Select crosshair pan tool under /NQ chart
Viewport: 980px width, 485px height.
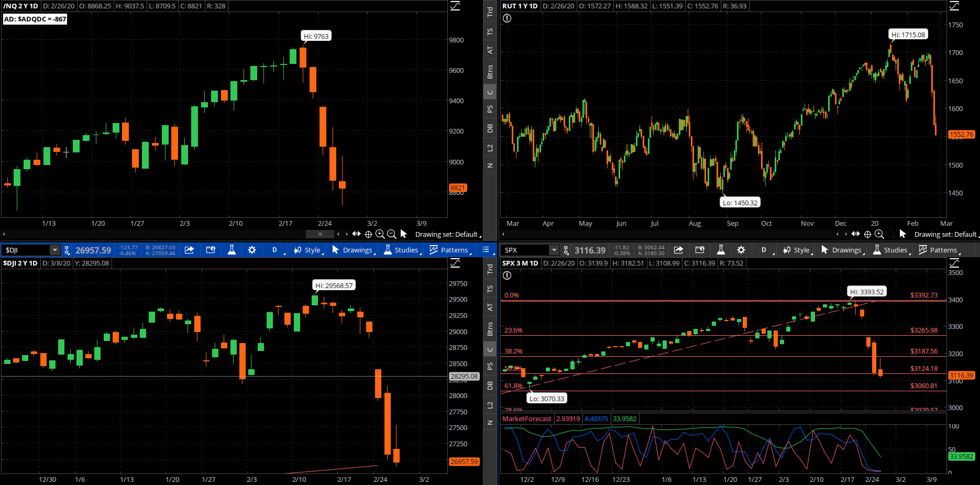click(x=368, y=234)
